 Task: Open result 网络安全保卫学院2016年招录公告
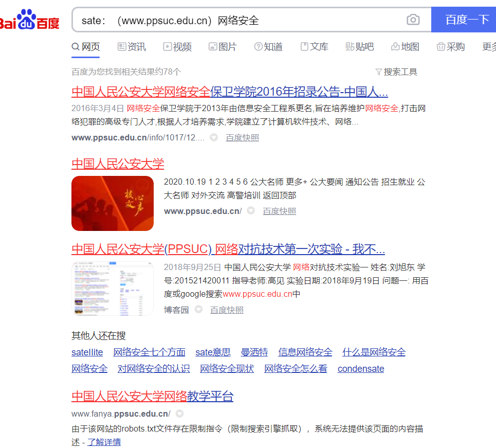230,92
